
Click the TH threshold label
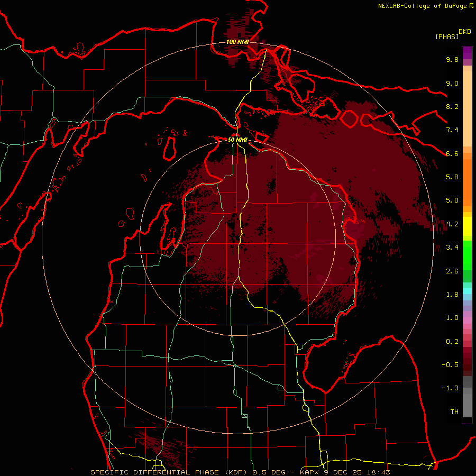click(454, 412)
